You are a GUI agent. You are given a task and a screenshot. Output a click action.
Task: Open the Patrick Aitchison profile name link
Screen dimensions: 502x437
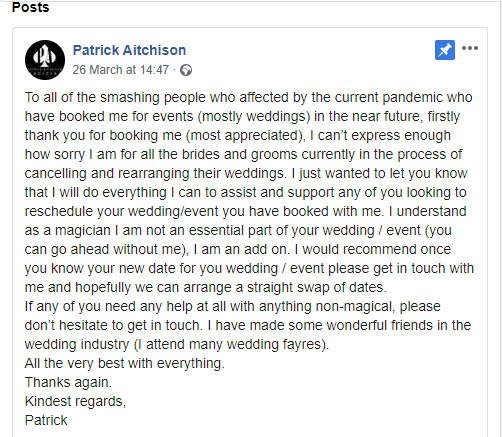pos(129,50)
